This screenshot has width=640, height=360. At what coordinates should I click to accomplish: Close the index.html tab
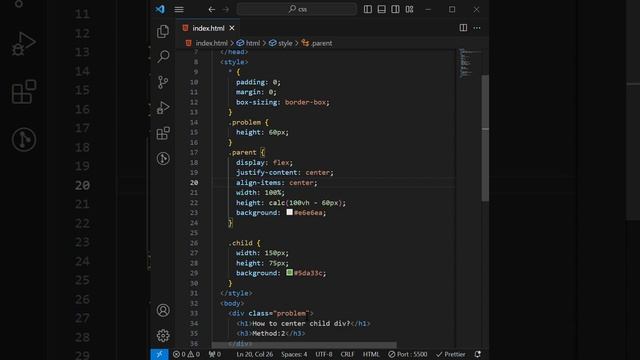pos(232,28)
